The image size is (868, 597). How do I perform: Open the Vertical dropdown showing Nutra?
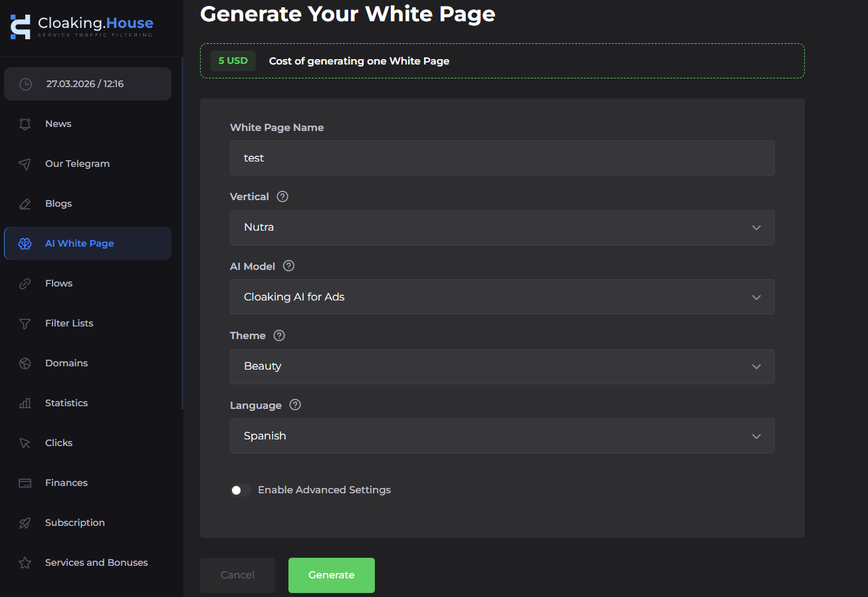pos(502,227)
